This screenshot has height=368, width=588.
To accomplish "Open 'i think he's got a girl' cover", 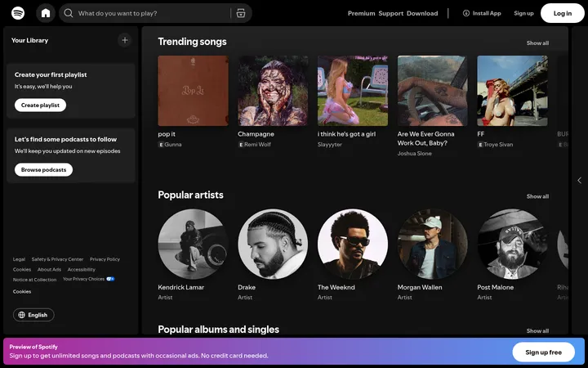I will [353, 91].
